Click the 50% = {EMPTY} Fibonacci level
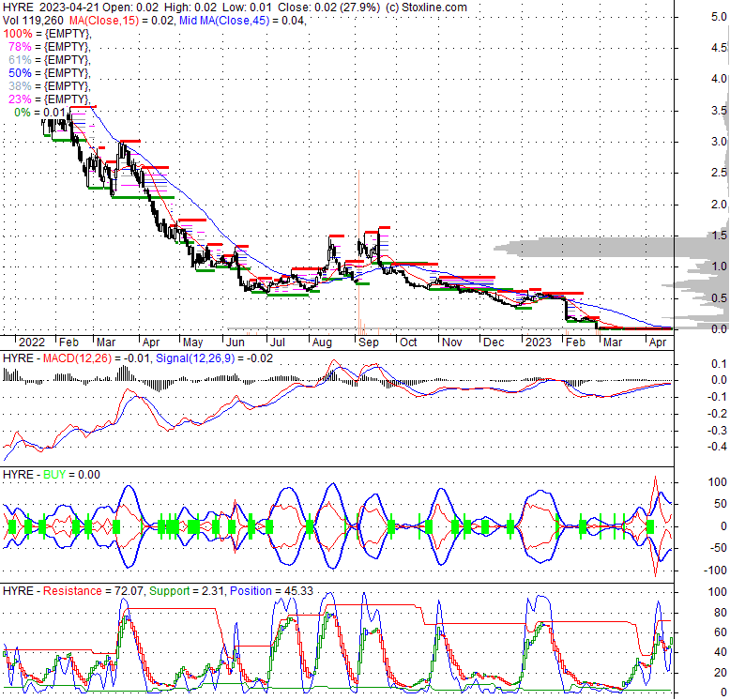 coord(50,72)
